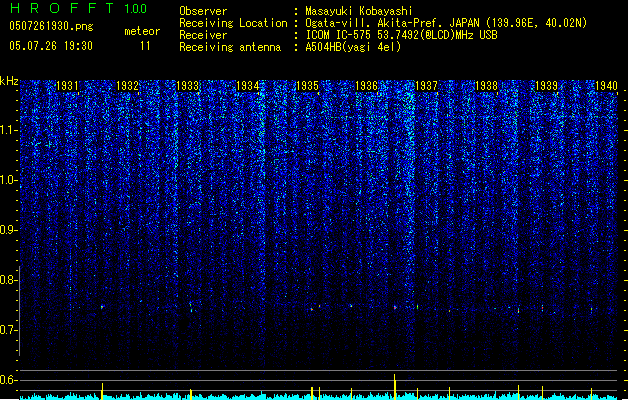Click the 1935 time marker
629x400 pixels.
tap(307, 85)
